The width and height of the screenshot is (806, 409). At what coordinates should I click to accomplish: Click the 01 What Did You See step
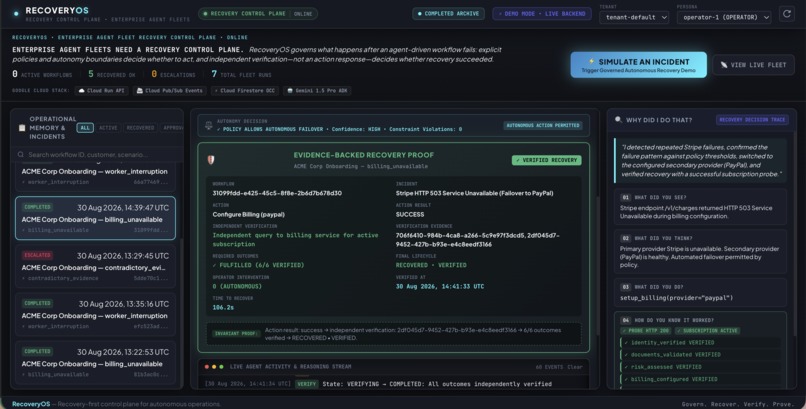700,206
